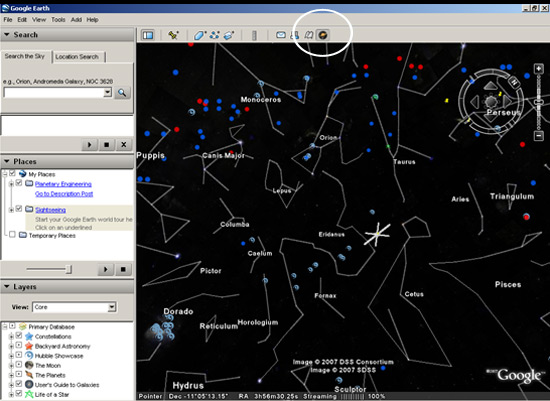The height and width of the screenshot is (401, 550).
Task: Open the search box history dropdown
Action: (108, 93)
